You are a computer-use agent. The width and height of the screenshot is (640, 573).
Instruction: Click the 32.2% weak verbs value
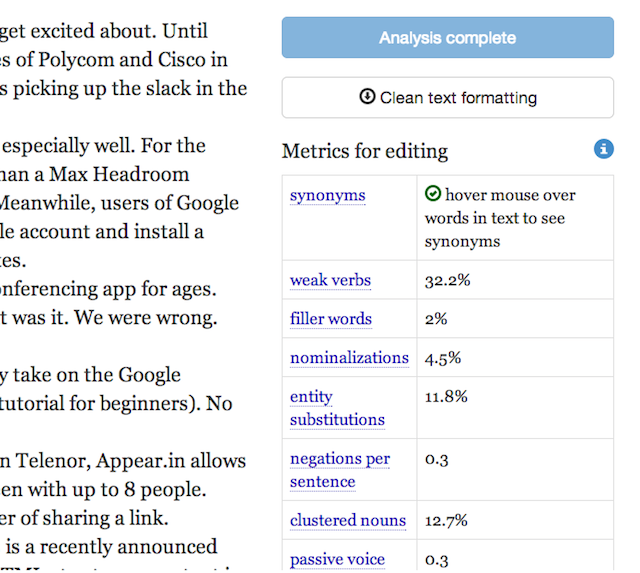447,280
